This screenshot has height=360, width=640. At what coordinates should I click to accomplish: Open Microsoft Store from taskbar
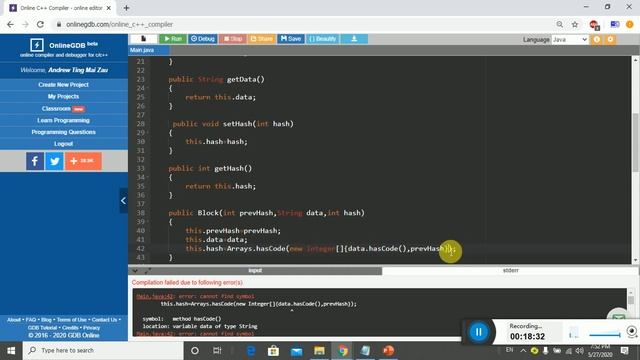click(x=273, y=351)
